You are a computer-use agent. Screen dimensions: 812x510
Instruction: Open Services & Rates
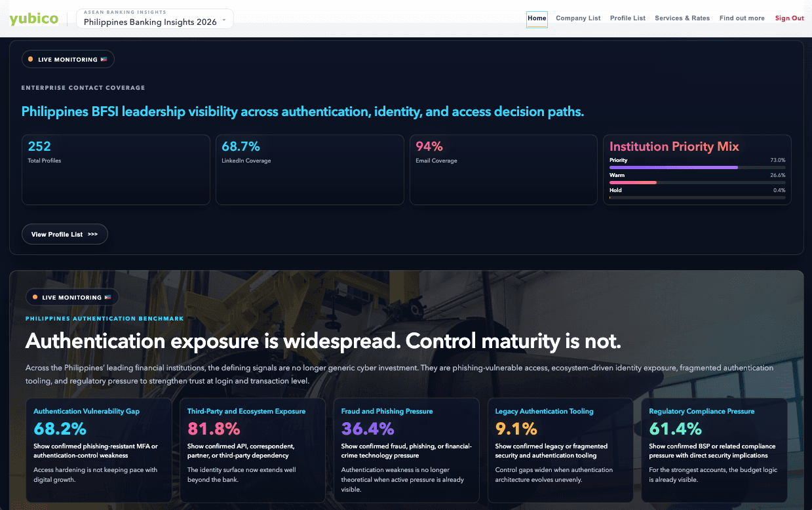tap(682, 18)
